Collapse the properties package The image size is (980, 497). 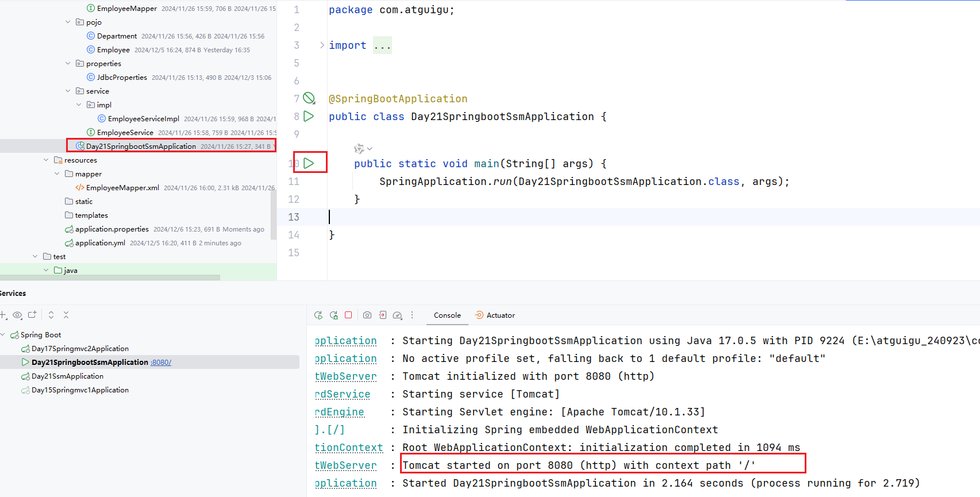click(x=68, y=63)
